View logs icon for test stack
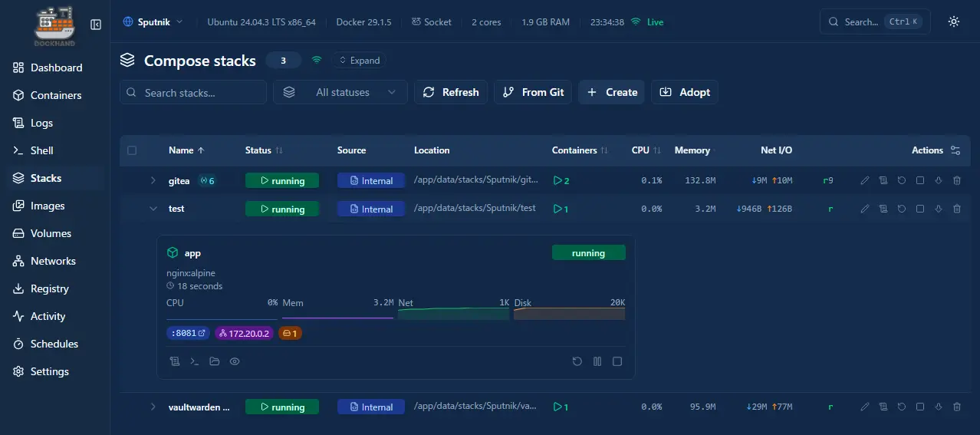This screenshot has width=980, height=435. pyautogui.click(x=883, y=209)
